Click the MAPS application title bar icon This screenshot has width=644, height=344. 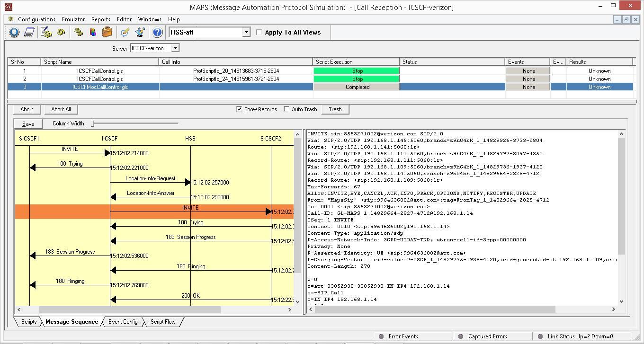8,7
